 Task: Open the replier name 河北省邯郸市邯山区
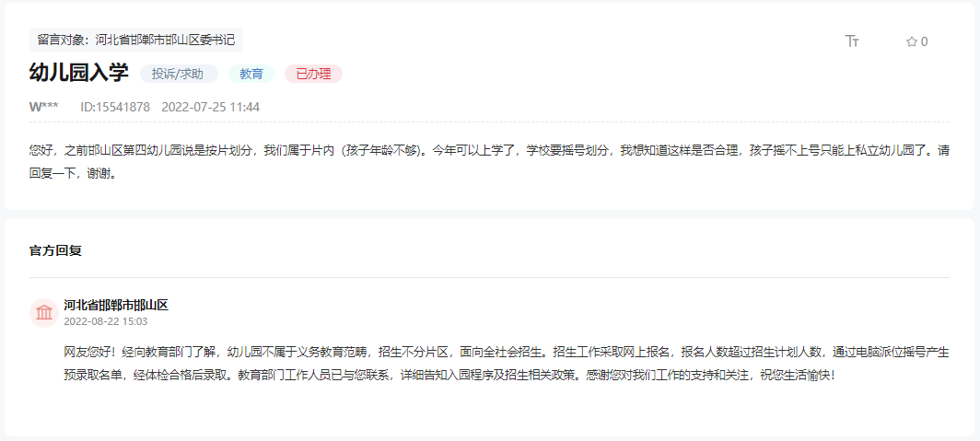116,305
